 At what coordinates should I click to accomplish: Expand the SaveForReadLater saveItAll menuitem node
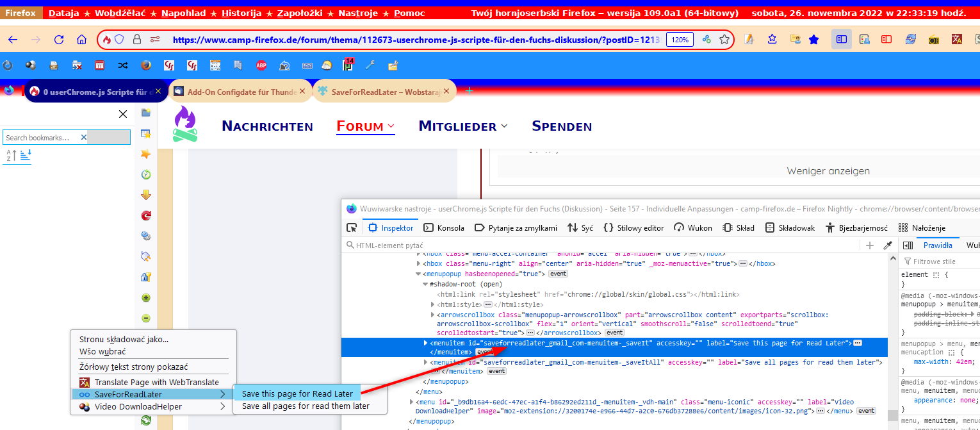coord(425,363)
